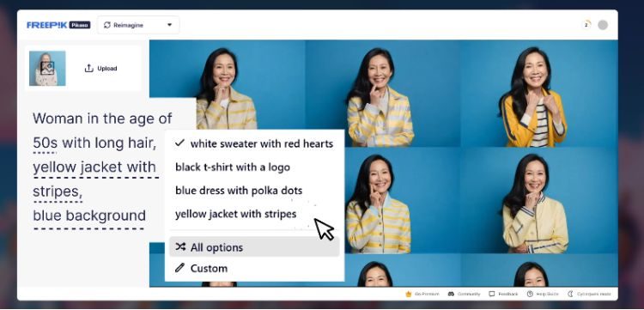Screen dimensions: 644x310
Task: Expand the Reimagine dropdown arrow
Action: [x=169, y=25]
